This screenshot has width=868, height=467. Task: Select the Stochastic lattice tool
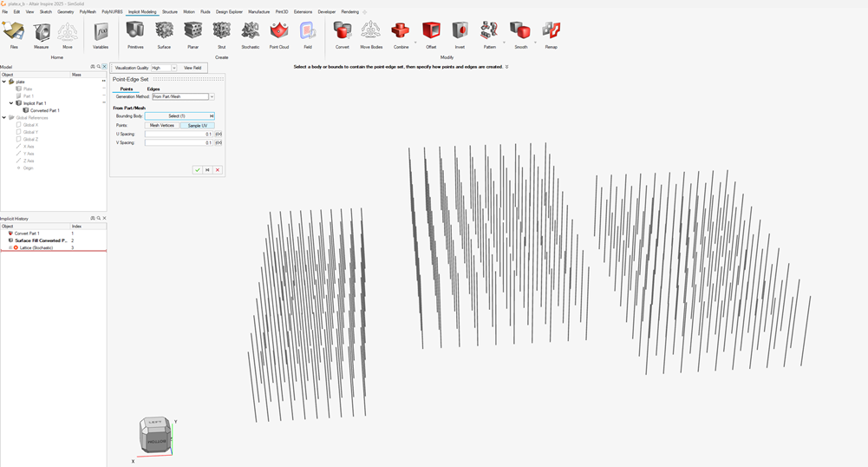tap(250, 33)
